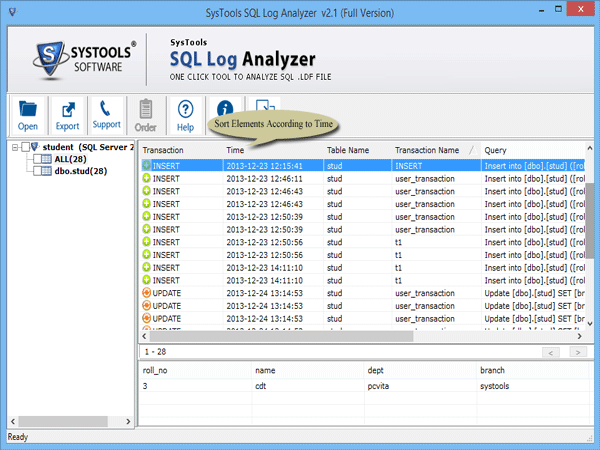Sort by the Time column header
The width and height of the screenshot is (600, 450).
click(235, 150)
